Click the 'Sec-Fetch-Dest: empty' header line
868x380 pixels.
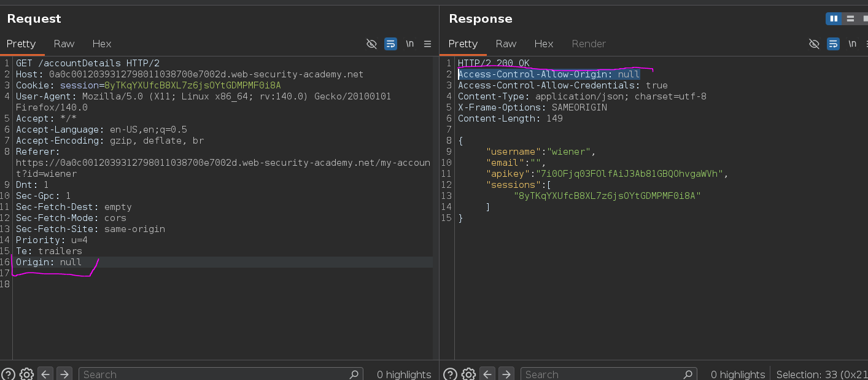pos(74,207)
